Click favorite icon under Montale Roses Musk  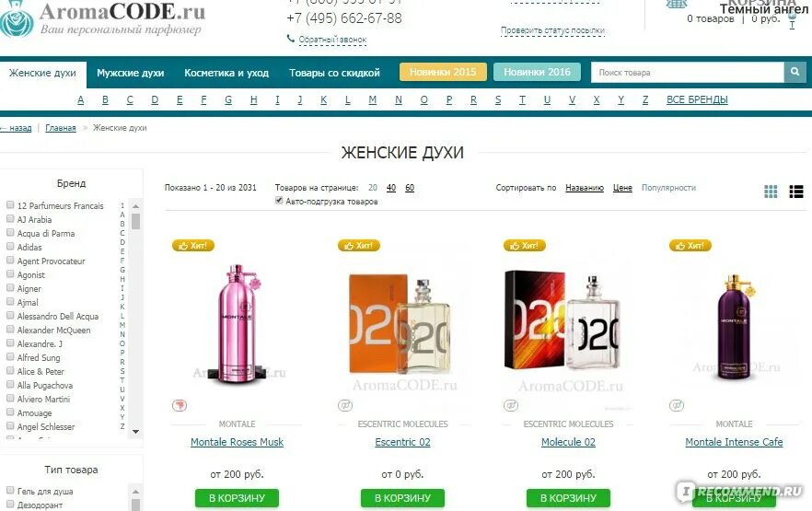pyautogui.click(x=180, y=405)
